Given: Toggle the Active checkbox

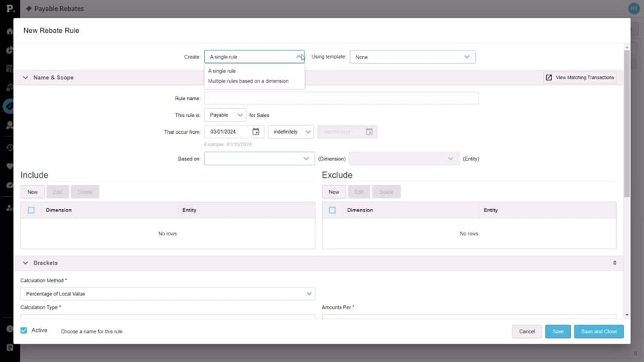Looking at the screenshot, I should click(x=24, y=331).
